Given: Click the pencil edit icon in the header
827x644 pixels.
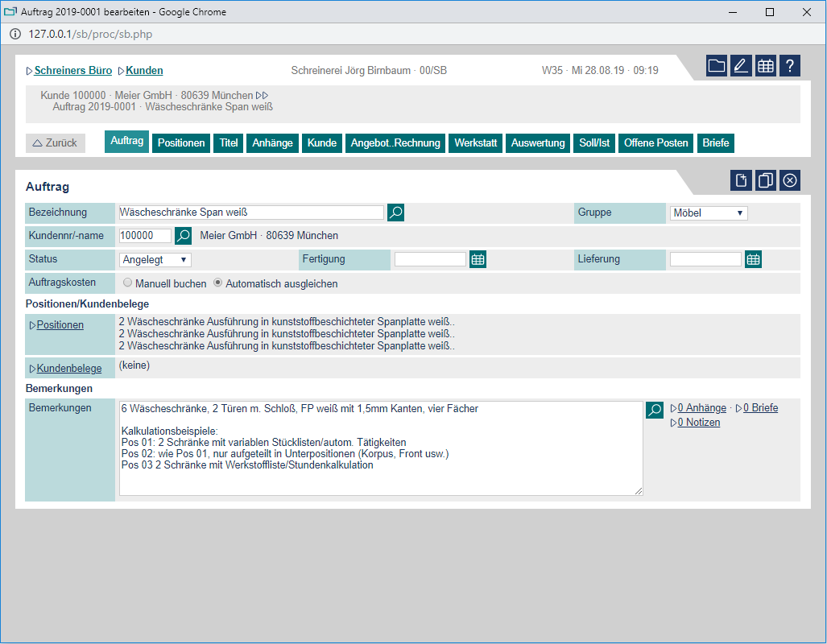Looking at the screenshot, I should 741,66.
